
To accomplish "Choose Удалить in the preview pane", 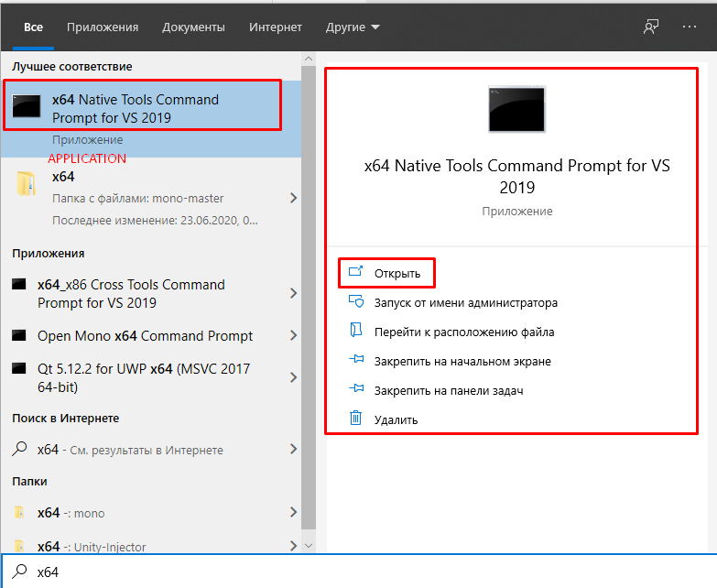I will pyautogui.click(x=396, y=419).
